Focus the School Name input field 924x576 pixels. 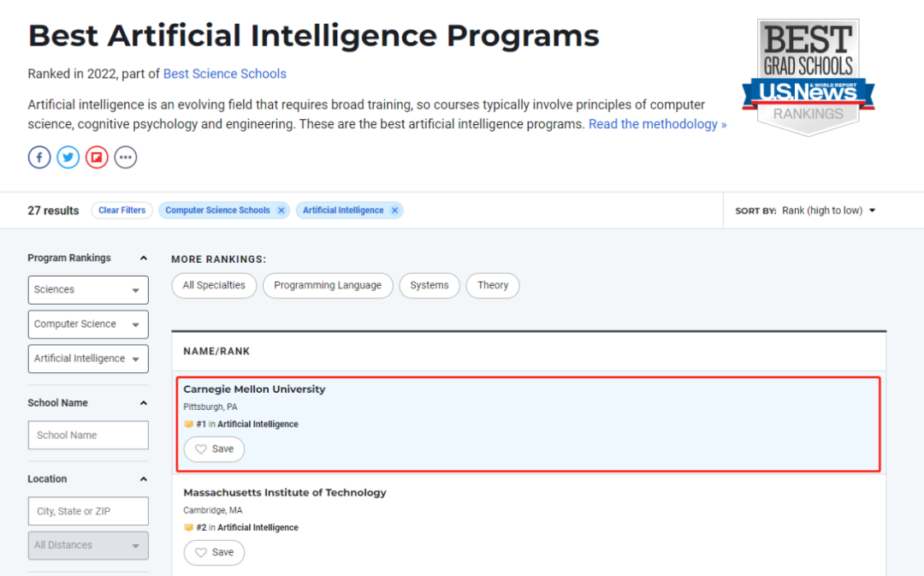click(88, 435)
